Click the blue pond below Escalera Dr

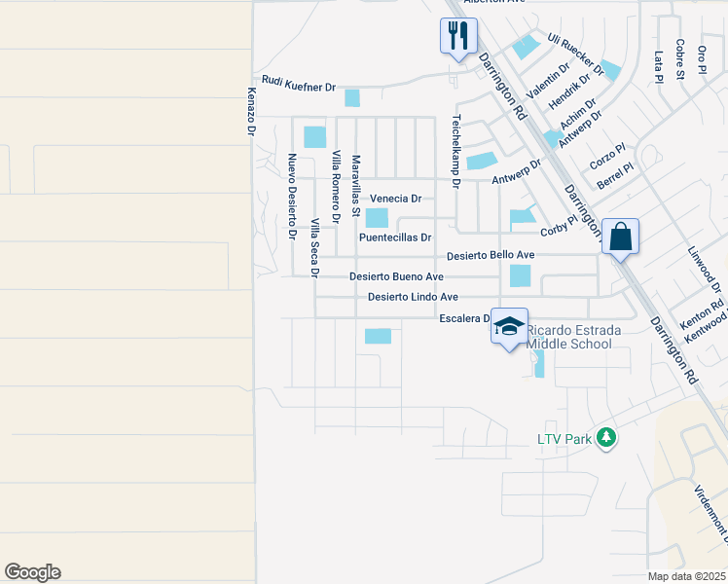378,336
